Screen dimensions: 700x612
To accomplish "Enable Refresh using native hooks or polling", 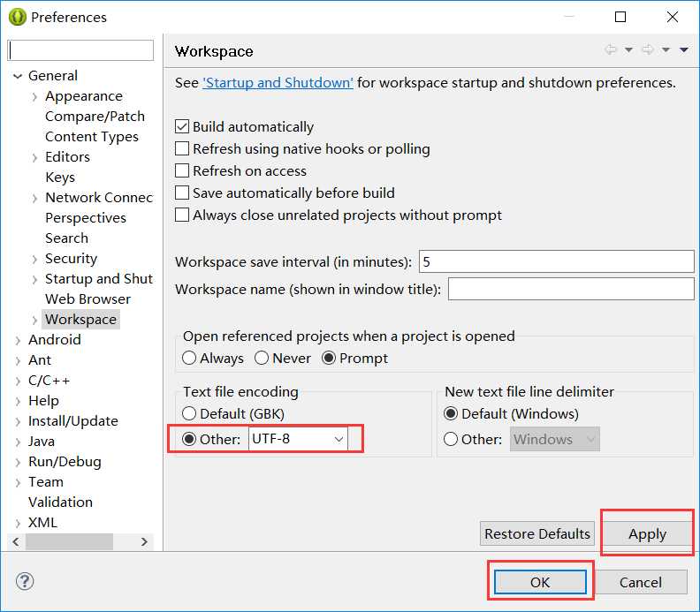I will (182, 148).
